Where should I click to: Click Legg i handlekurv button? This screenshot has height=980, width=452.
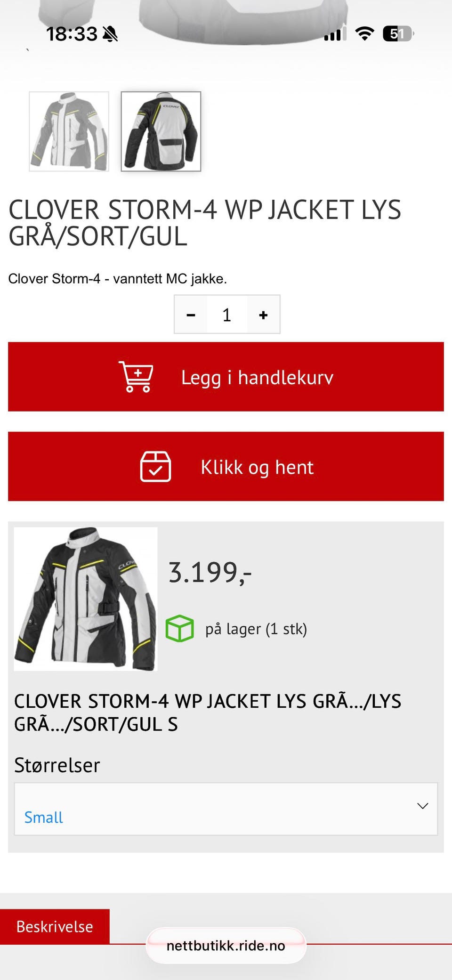pos(226,377)
